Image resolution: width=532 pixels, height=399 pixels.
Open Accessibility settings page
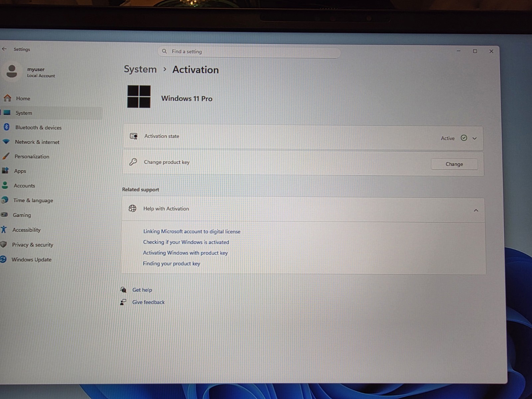click(26, 230)
